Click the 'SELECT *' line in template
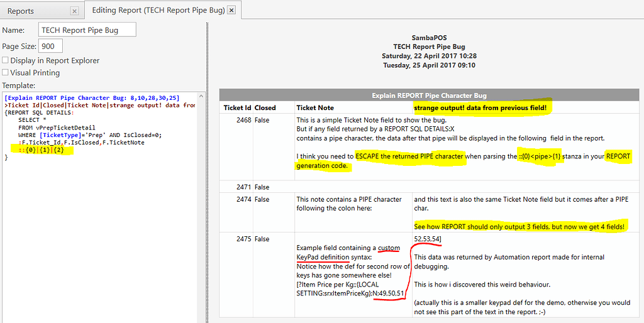This screenshot has height=323, width=644. tap(32, 120)
